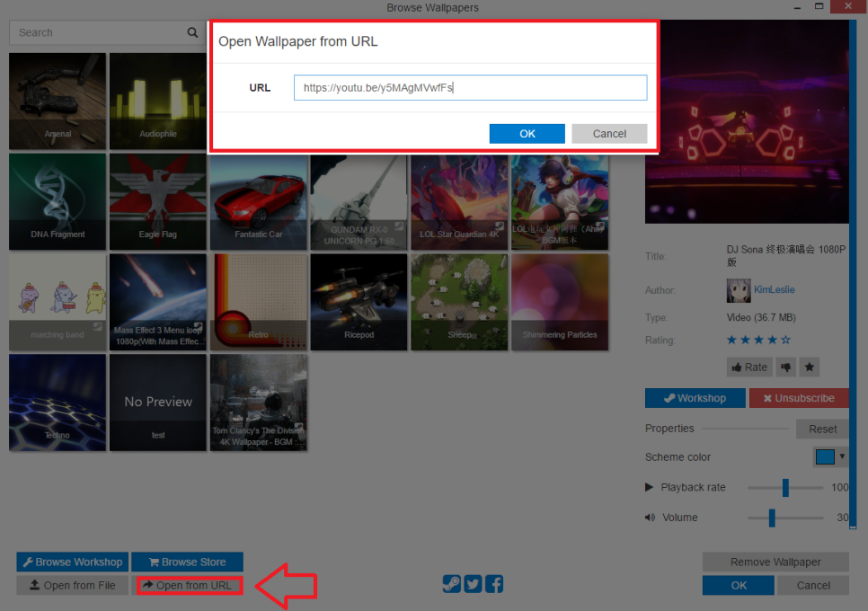The width and height of the screenshot is (868, 611).
Task: Click the red Unsubscribe button
Action: pyautogui.click(x=799, y=398)
